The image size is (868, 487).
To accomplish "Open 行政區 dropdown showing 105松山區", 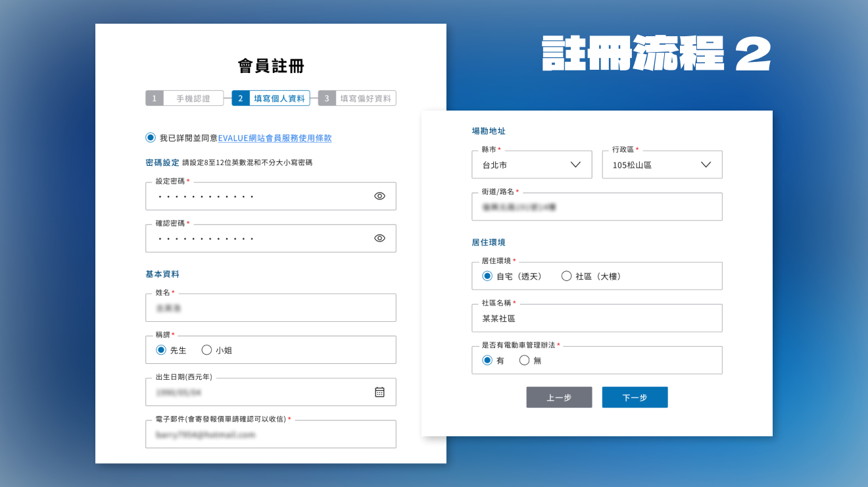I will click(662, 165).
